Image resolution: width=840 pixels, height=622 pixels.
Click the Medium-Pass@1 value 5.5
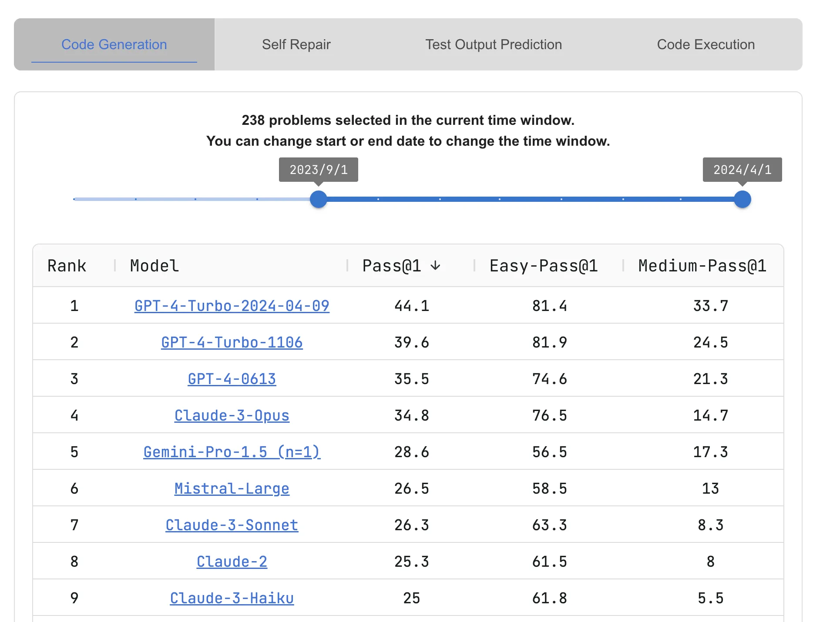click(x=711, y=598)
